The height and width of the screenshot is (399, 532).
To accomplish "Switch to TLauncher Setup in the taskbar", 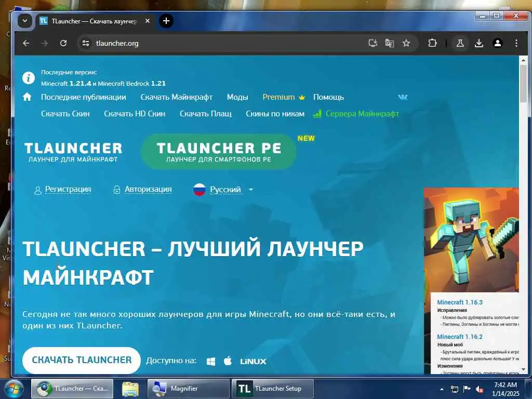I will point(272,389).
